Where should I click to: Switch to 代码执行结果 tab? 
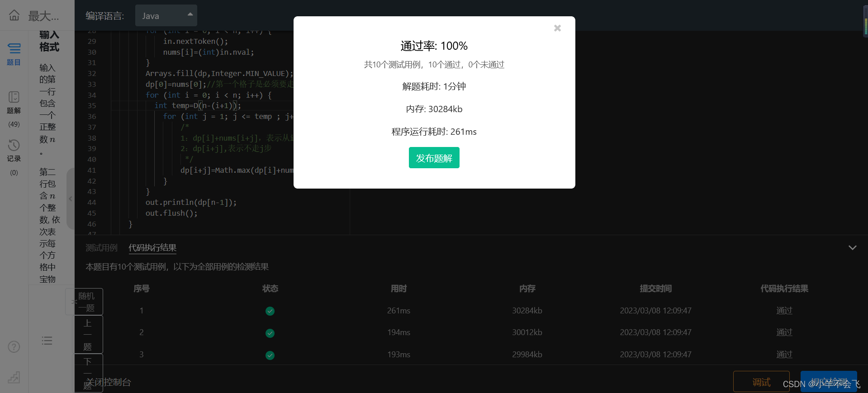coord(152,248)
